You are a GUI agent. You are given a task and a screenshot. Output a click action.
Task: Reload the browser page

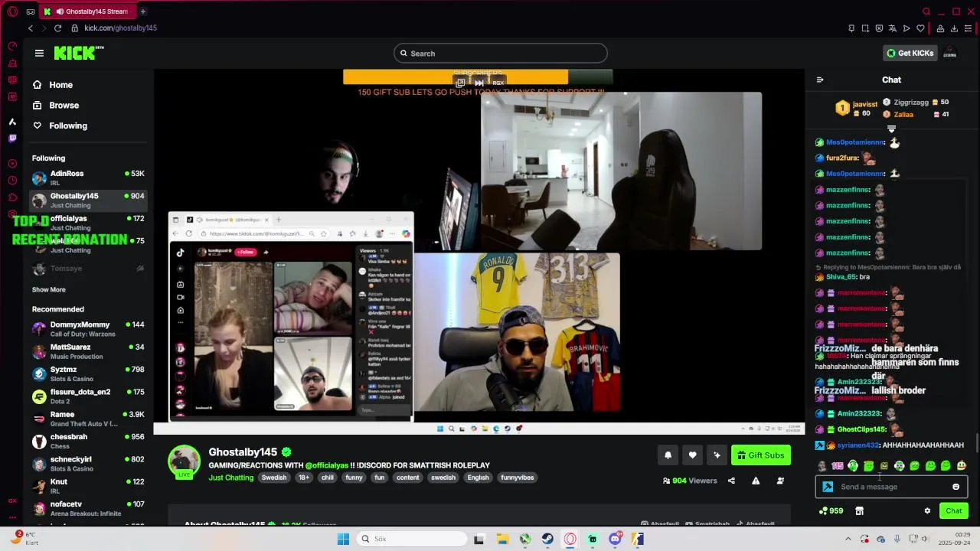(57, 28)
